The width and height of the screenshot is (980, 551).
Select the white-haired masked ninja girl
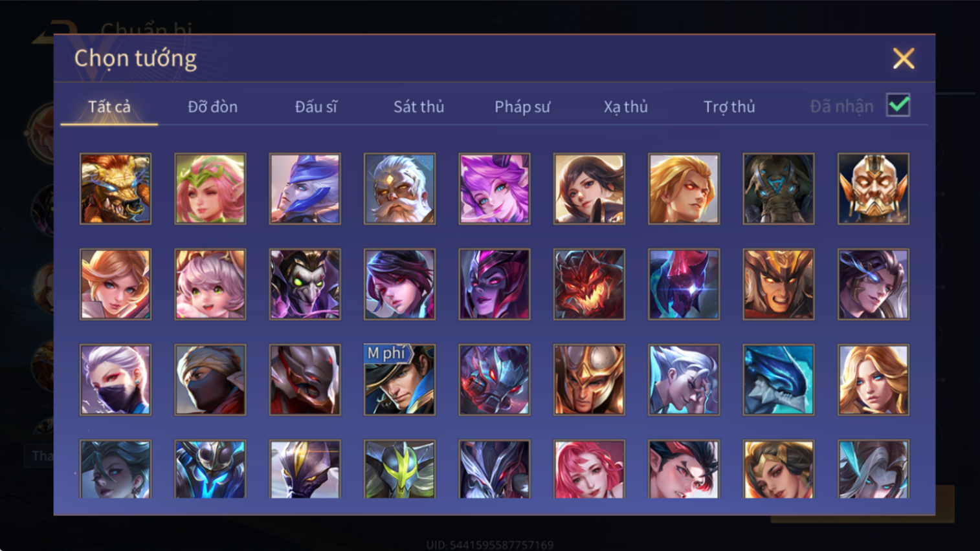[x=115, y=380]
